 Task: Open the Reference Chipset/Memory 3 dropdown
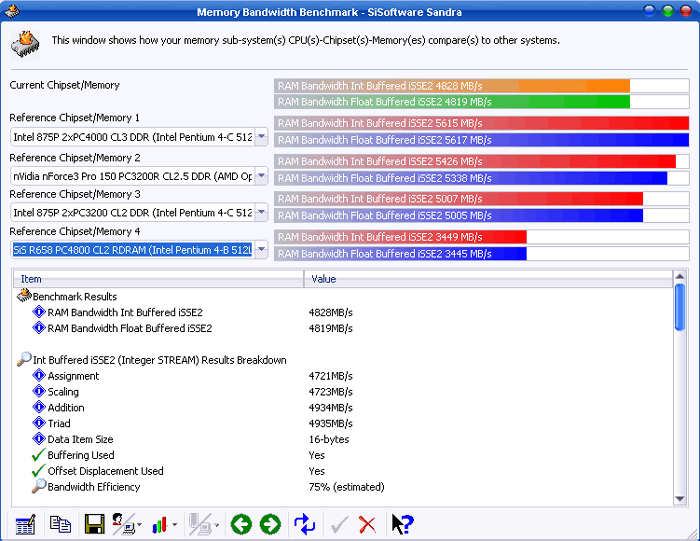[x=262, y=212]
